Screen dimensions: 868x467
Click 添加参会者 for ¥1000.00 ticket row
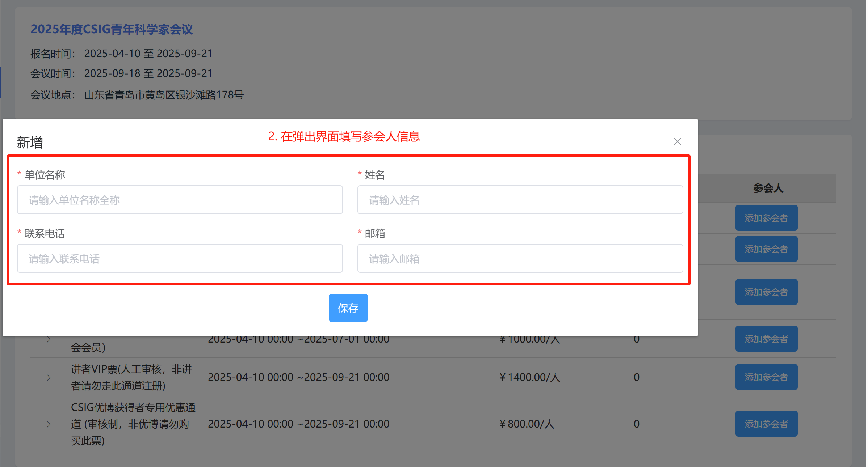(x=766, y=339)
